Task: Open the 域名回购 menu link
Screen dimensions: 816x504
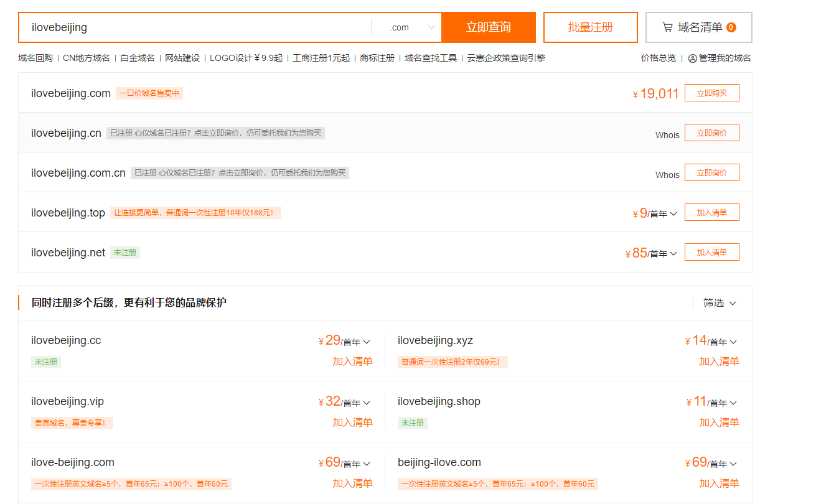Action: pos(35,58)
